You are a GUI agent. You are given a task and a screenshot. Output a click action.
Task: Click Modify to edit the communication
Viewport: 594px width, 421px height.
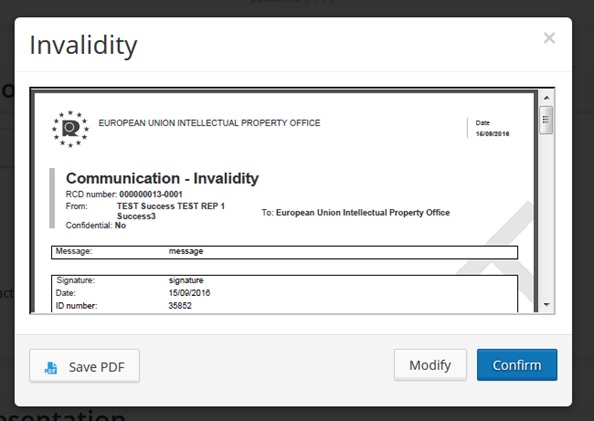click(x=430, y=365)
